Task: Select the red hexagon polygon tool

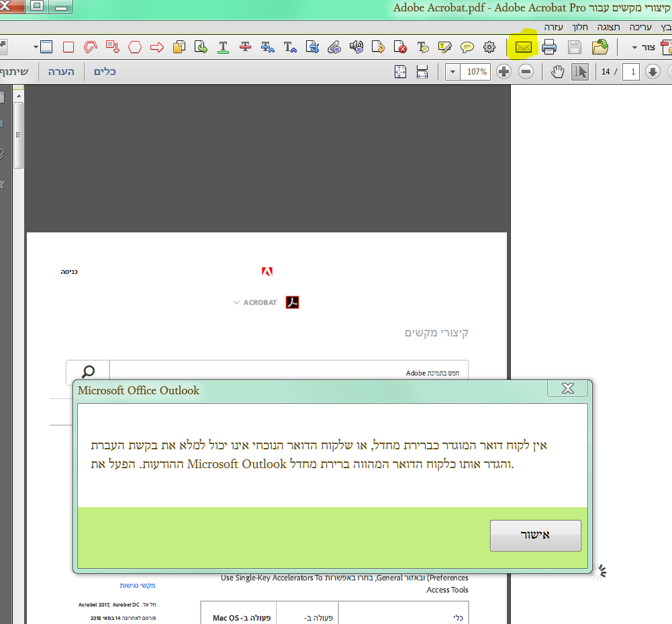Action: pyautogui.click(x=134, y=47)
